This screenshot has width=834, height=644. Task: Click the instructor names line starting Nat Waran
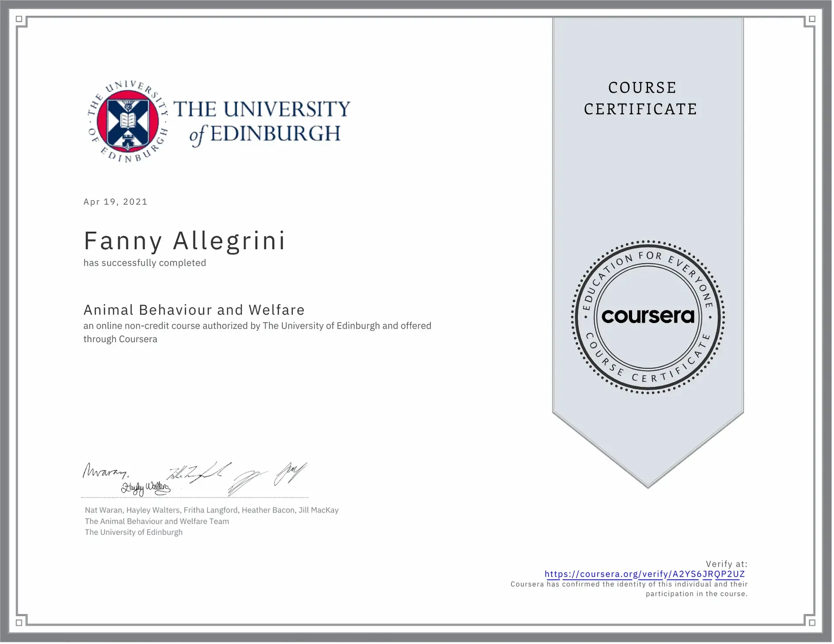[x=212, y=511]
